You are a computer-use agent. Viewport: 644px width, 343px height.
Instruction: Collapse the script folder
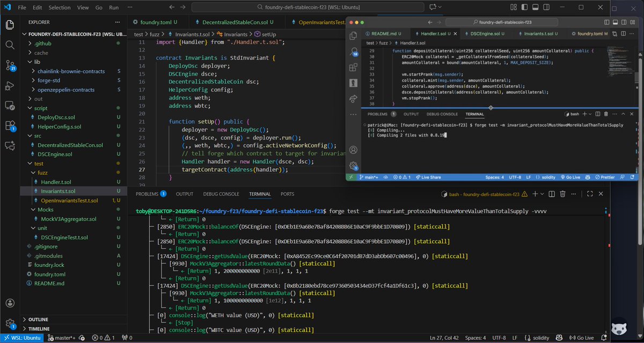(x=74, y=108)
